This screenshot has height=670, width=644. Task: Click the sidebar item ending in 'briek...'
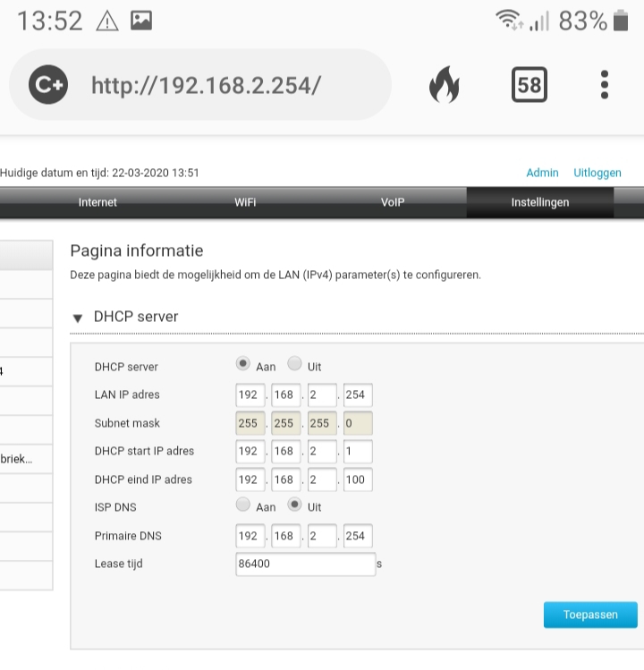[x=26, y=460]
